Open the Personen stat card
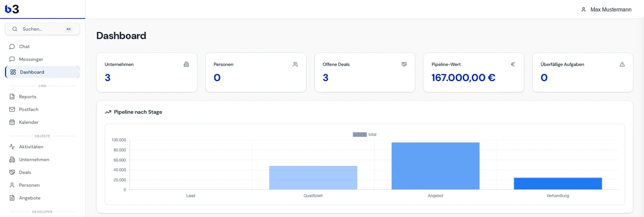644x217 pixels. pyautogui.click(x=256, y=72)
